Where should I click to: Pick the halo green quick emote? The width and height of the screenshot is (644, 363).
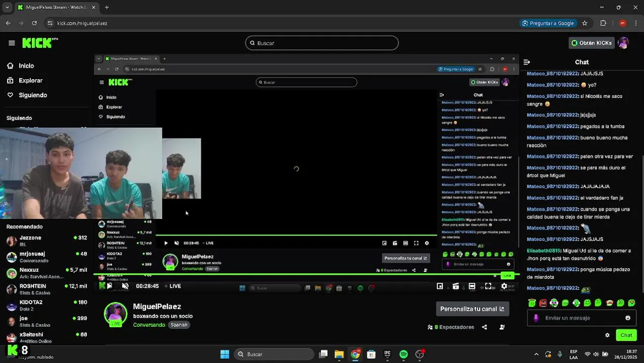click(532, 302)
